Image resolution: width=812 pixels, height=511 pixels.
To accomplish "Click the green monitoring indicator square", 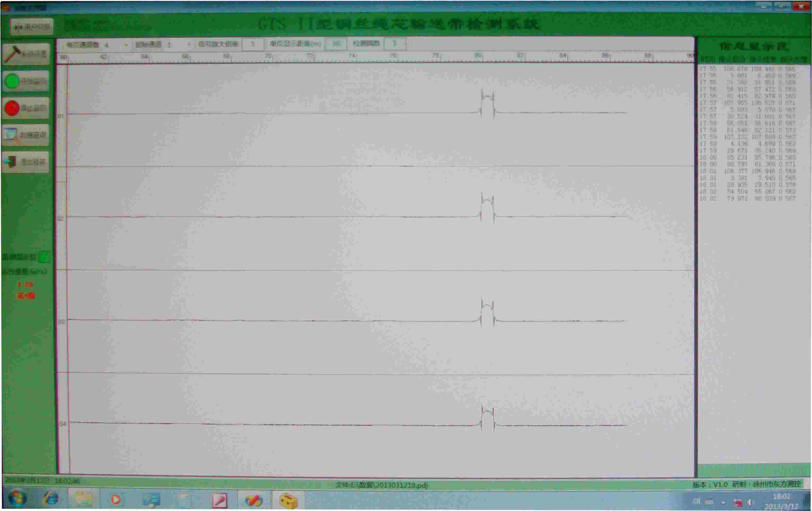I will (x=43, y=257).
